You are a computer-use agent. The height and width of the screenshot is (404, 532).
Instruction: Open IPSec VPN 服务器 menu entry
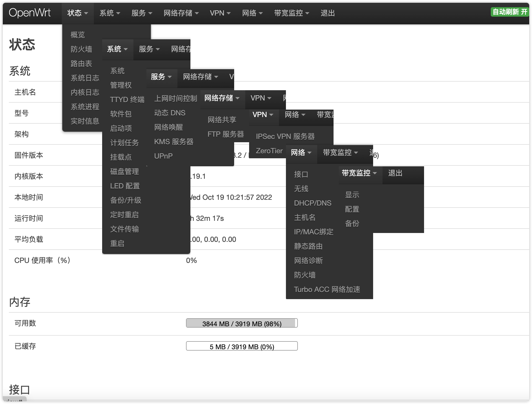pyautogui.click(x=285, y=136)
